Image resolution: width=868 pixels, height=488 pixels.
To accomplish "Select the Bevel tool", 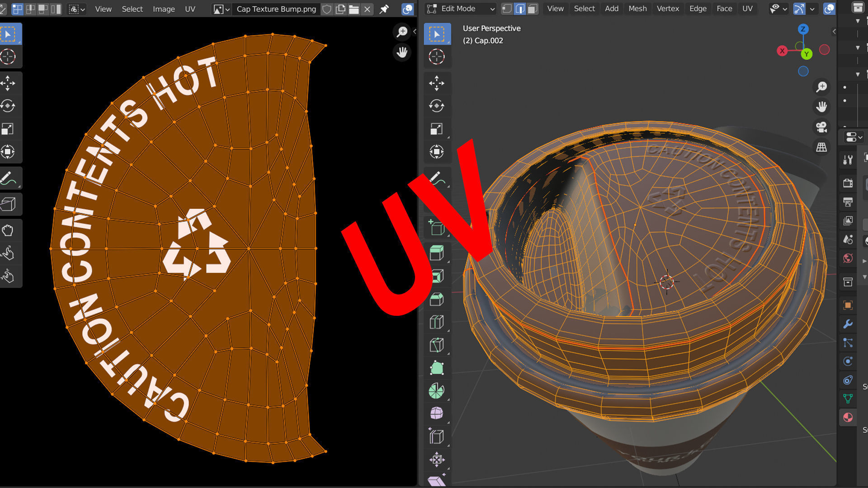I will pyautogui.click(x=437, y=299).
